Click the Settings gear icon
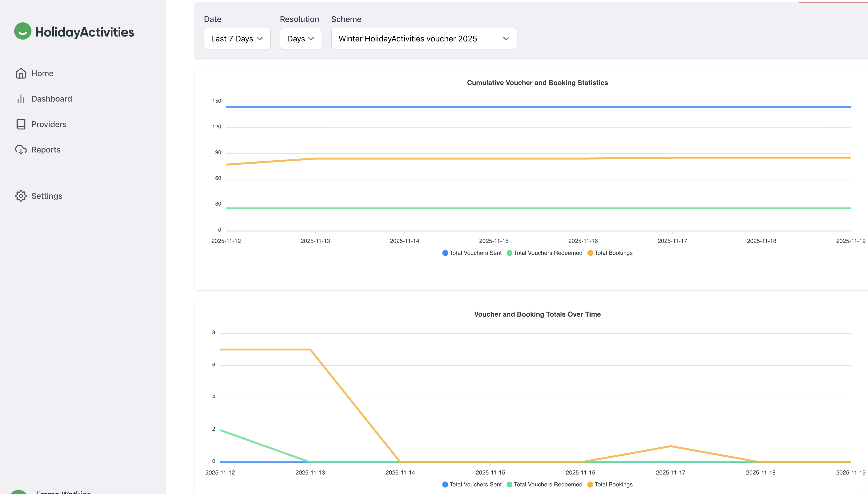The image size is (868, 494). [x=21, y=196]
